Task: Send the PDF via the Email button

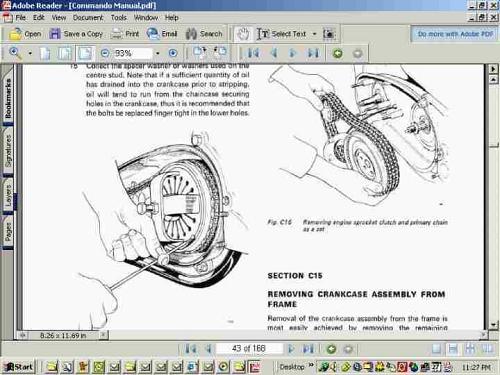Action: [x=162, y=34]
